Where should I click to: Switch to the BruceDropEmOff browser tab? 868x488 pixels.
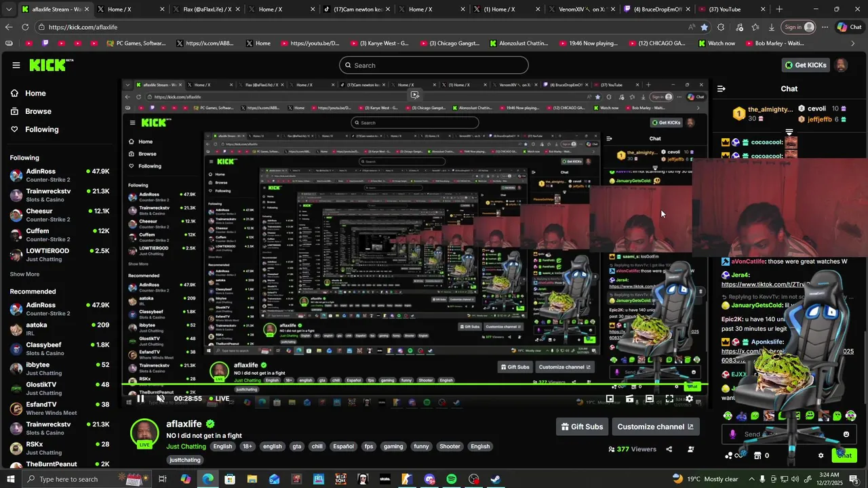point(658,9)
